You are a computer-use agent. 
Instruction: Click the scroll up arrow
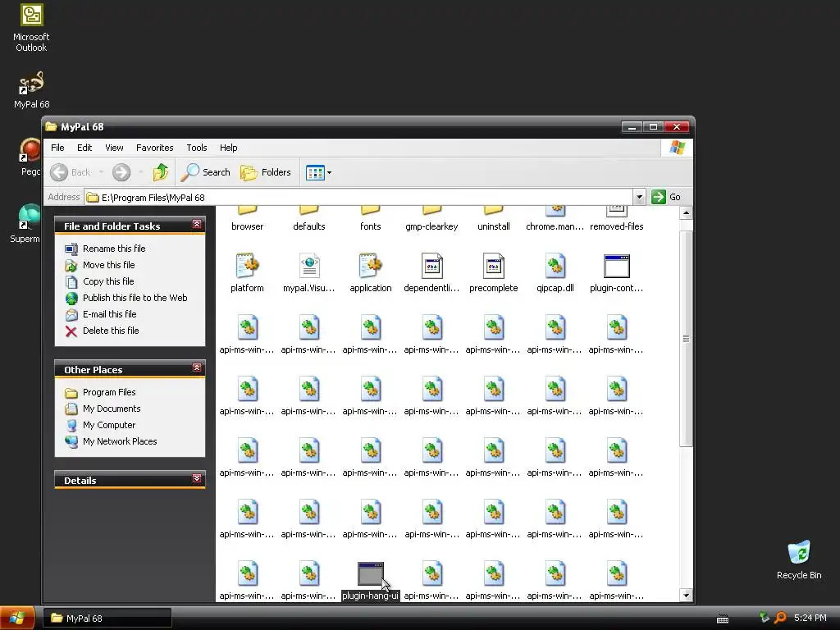686,213
